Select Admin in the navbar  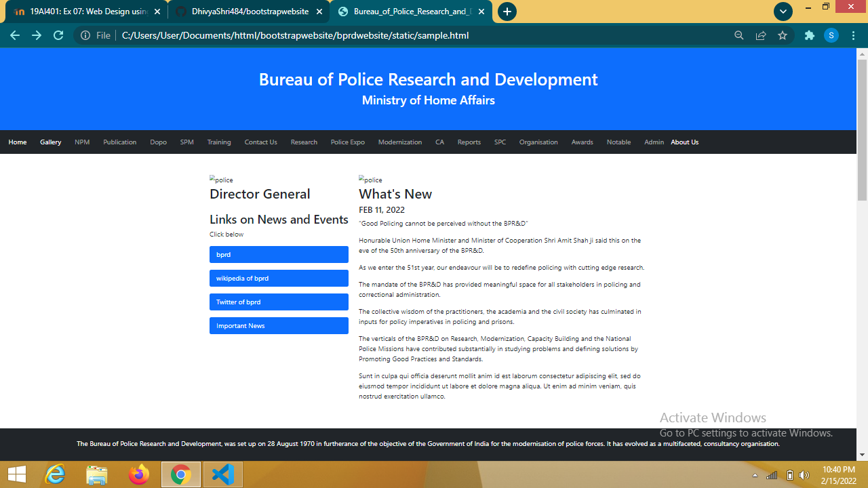[654, 142]
